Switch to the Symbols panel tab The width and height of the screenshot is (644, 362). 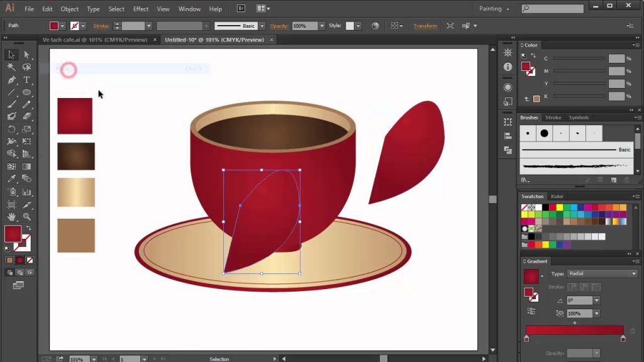[579, 118]
